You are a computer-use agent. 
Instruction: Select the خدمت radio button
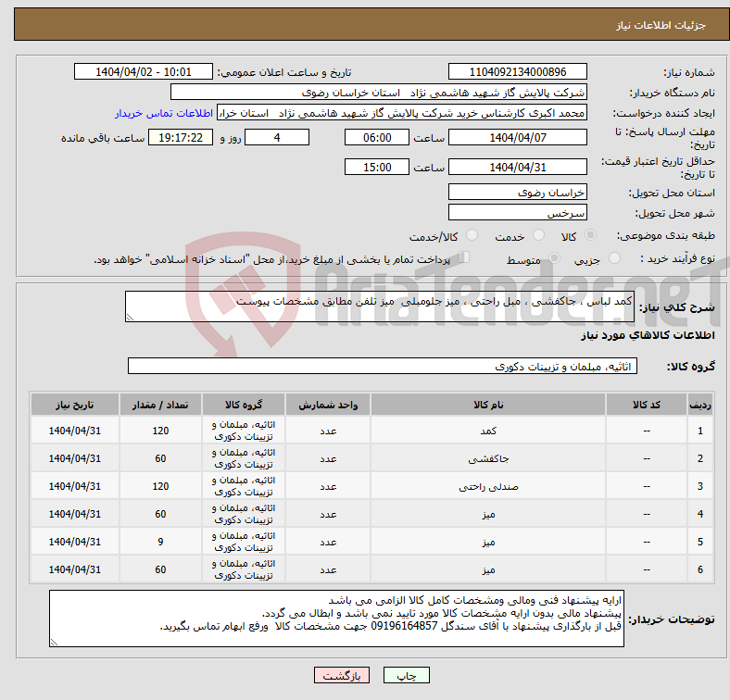coord(538,235)
